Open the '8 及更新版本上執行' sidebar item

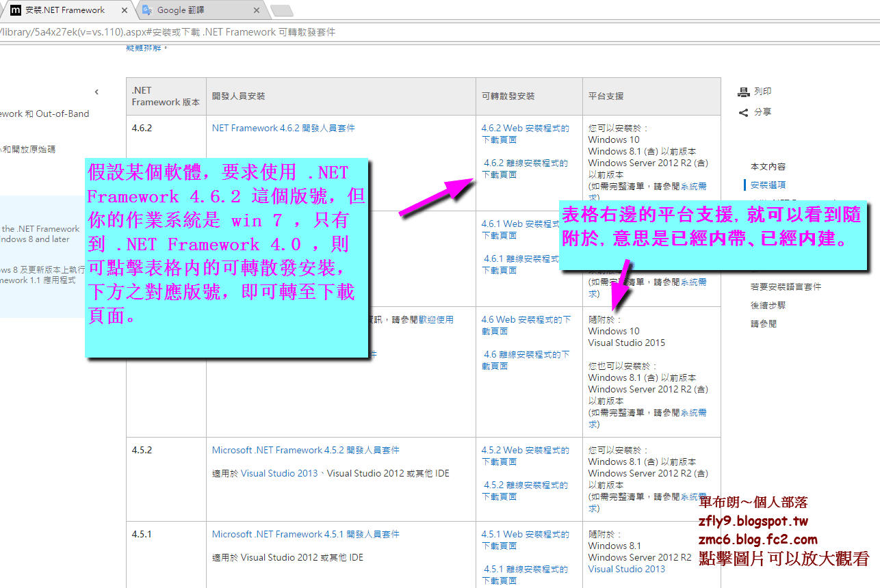(42, 275)
